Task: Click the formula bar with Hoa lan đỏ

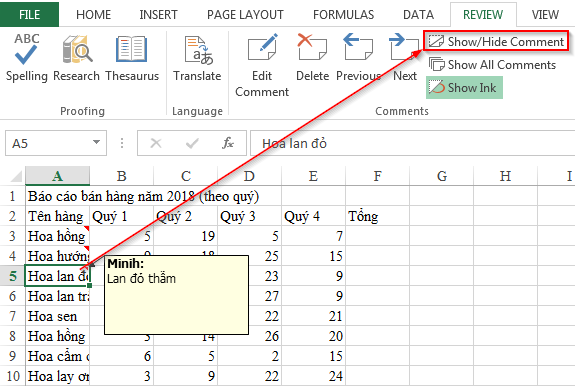Action: pos(413,143)
